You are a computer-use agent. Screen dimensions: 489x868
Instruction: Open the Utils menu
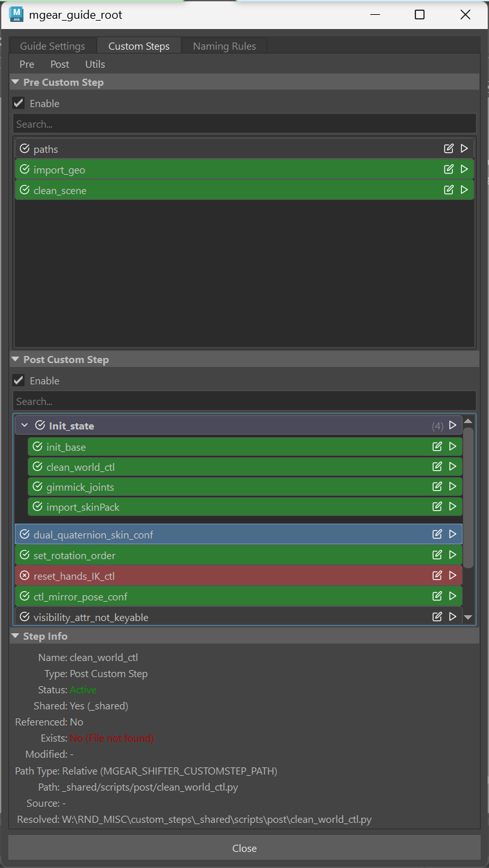click(x=95, y=64)
